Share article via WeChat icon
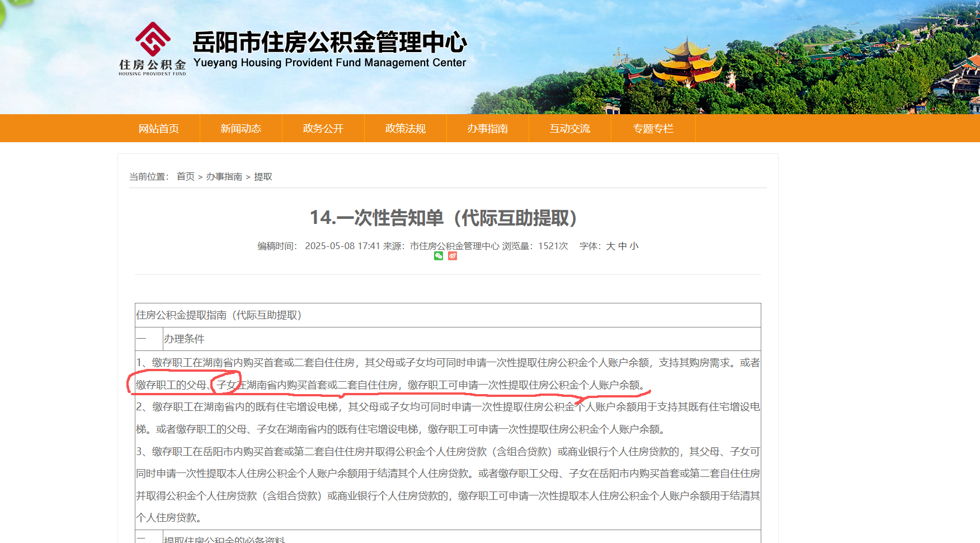The width and height of the screenshot is (980, 543). click(x=439, y=256)
